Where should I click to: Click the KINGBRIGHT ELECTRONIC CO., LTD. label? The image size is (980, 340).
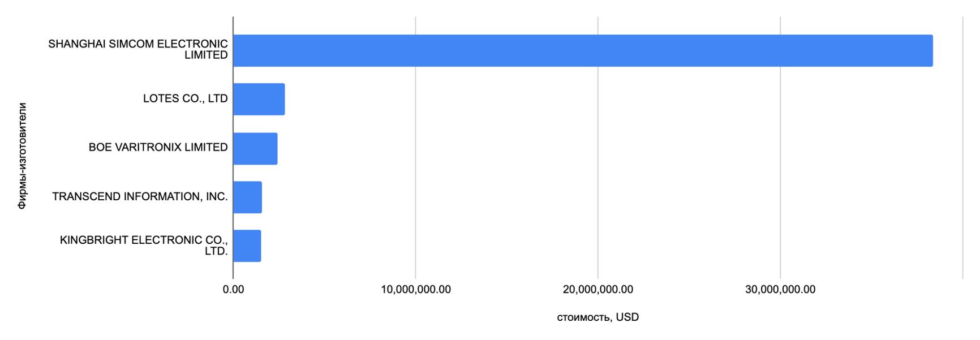[x=144, y=246]
